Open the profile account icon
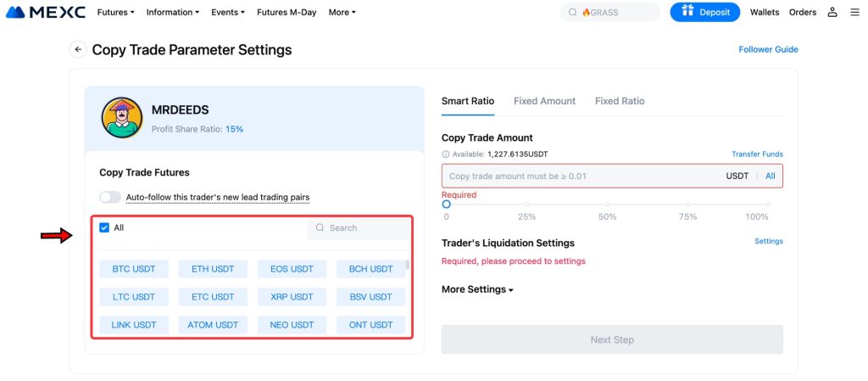The width and height of the screenshot is (868, 381). pyautogui.click(x=832, y=12)
